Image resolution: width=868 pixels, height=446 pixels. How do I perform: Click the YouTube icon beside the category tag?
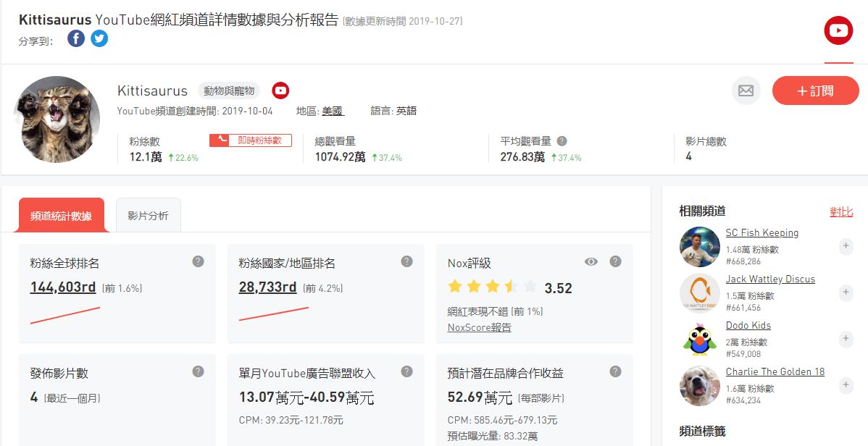280,91
